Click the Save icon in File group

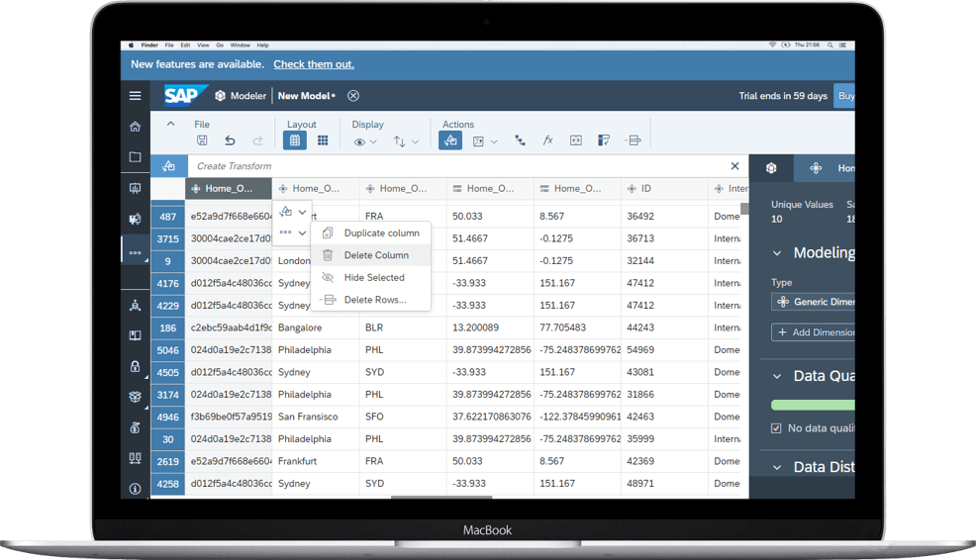202,141
